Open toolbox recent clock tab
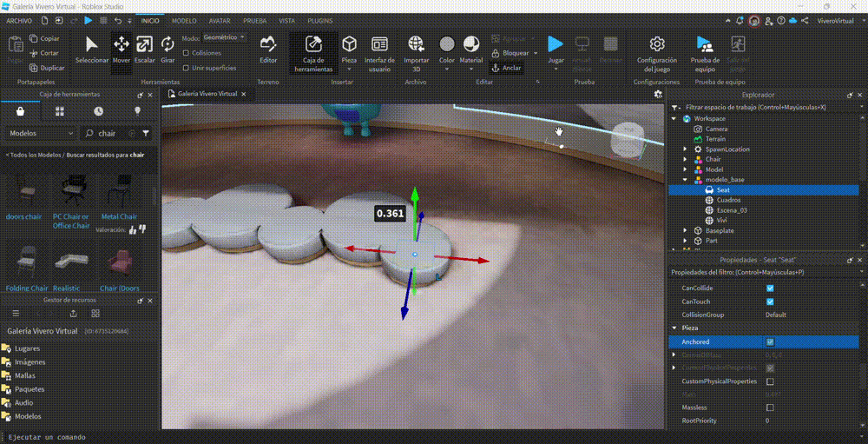The width and height of the screenshot is (868, 444). (x=99, y=111)
